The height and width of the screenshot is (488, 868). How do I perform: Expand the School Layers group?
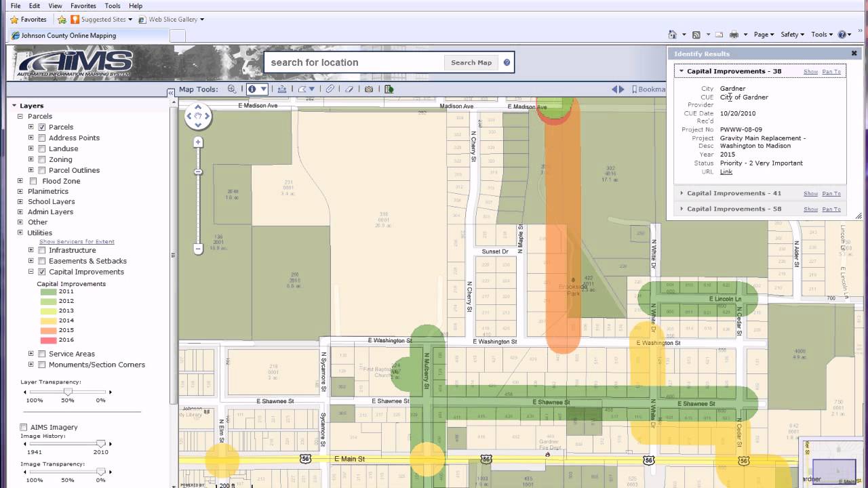(21, 202)
